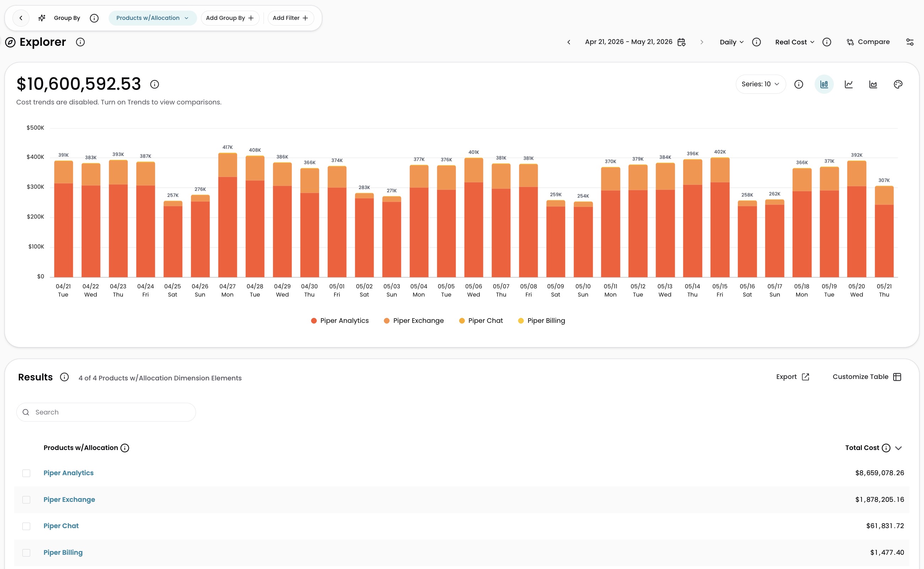924x569 pixels.
Task: Click the back chevron button in filter bar
Action: point(21,18)
